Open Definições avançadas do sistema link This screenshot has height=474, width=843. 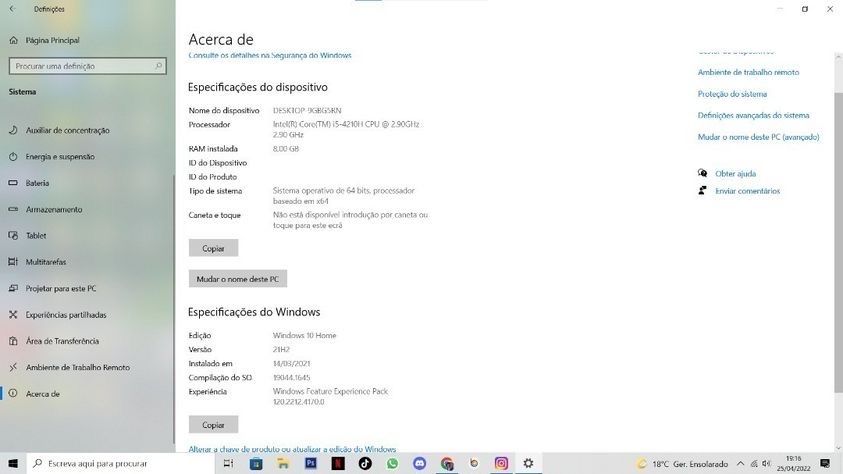click(753, 115)
